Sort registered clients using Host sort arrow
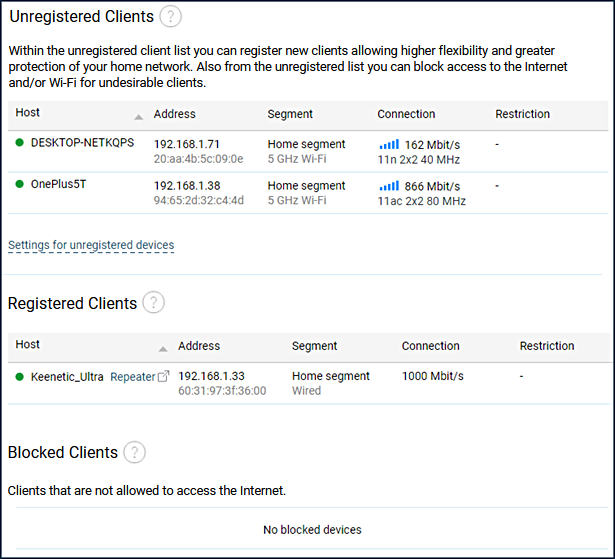The width and height of the screenshot is (615, 559). pos(162,348)
